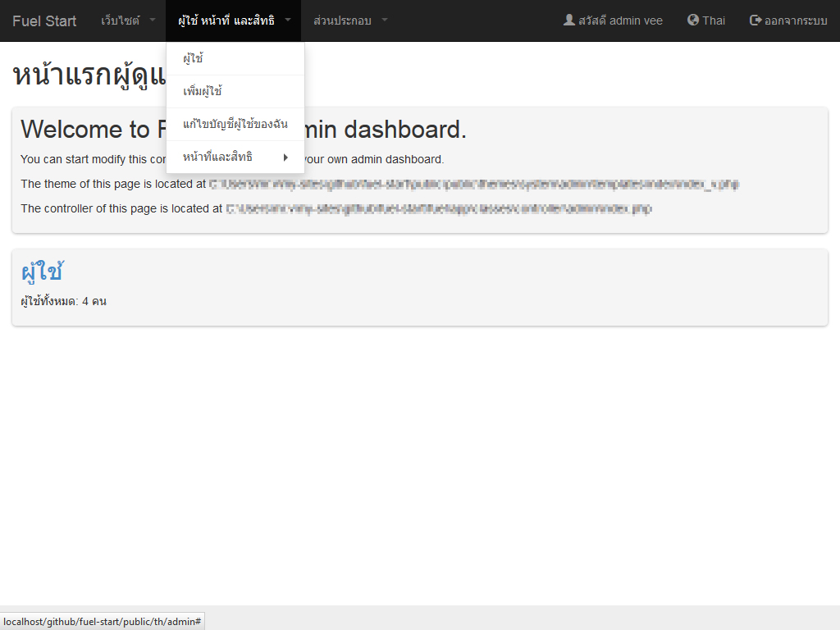Open แก้ไขบัญชีผู้ใช้ของฉัน menu entry
Viewport: 840px width, 630px height.
[235, 124]
